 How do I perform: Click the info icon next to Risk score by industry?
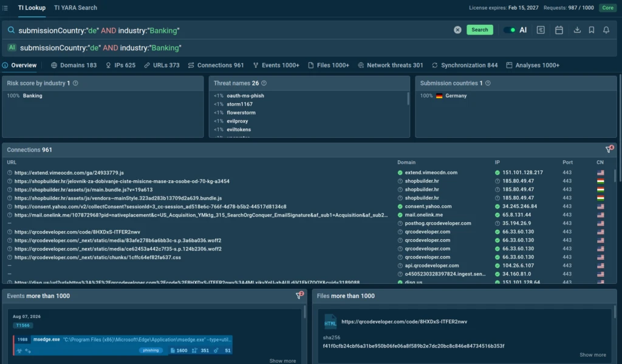point(75,83)
